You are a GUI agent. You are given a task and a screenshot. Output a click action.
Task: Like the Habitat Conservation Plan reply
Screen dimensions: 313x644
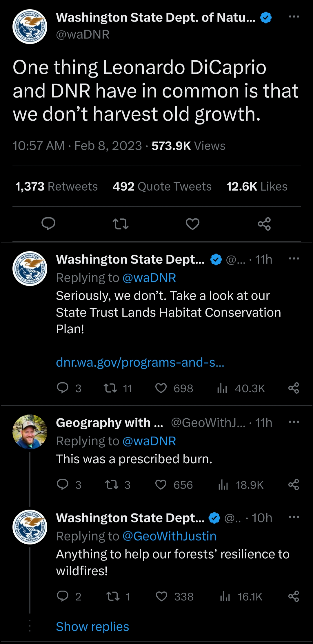(x=161, y=388)
